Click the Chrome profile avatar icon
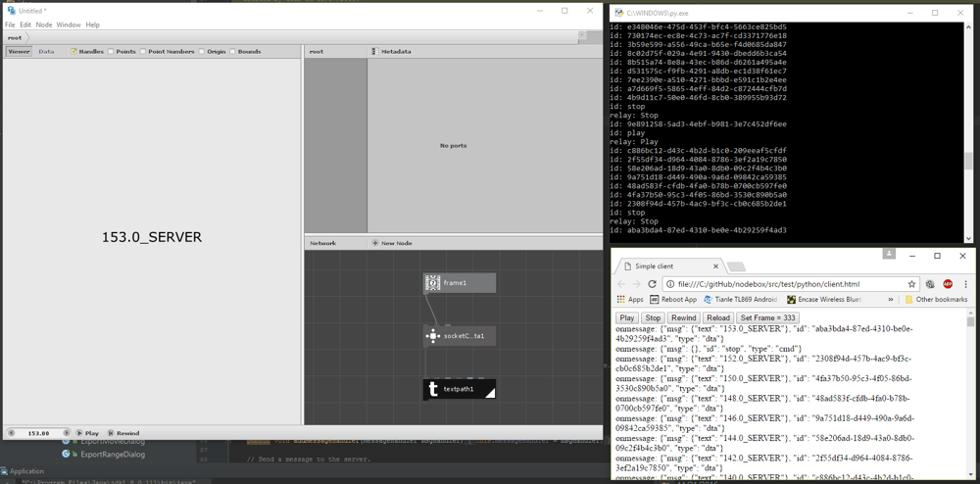Viewport: 980px width, 484px height. click(x=890, y=254)
